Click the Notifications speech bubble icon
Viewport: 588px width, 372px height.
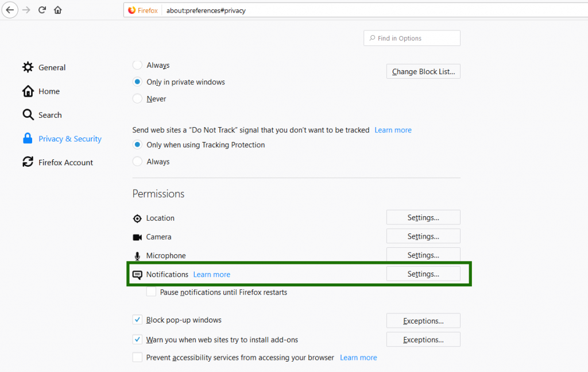point(137,274)
